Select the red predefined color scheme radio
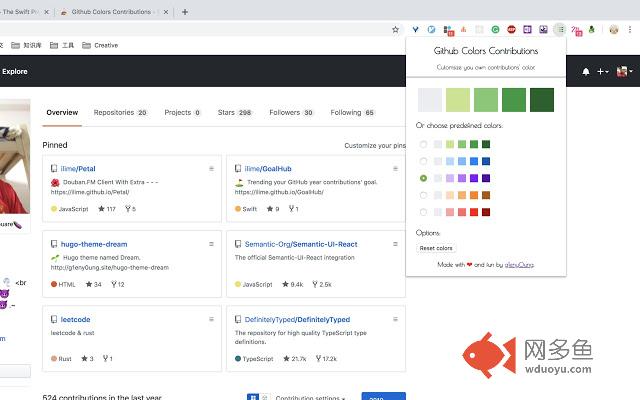The height and width of the screenshot is (400, 640). [423, 212]
